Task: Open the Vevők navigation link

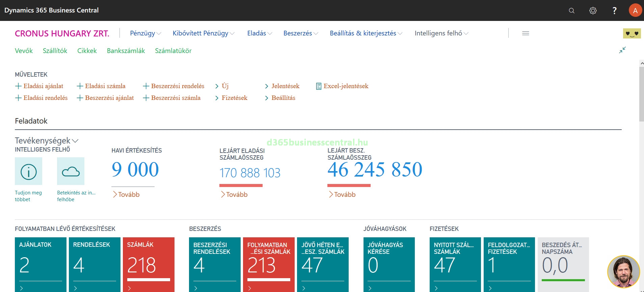Action: 24,51
